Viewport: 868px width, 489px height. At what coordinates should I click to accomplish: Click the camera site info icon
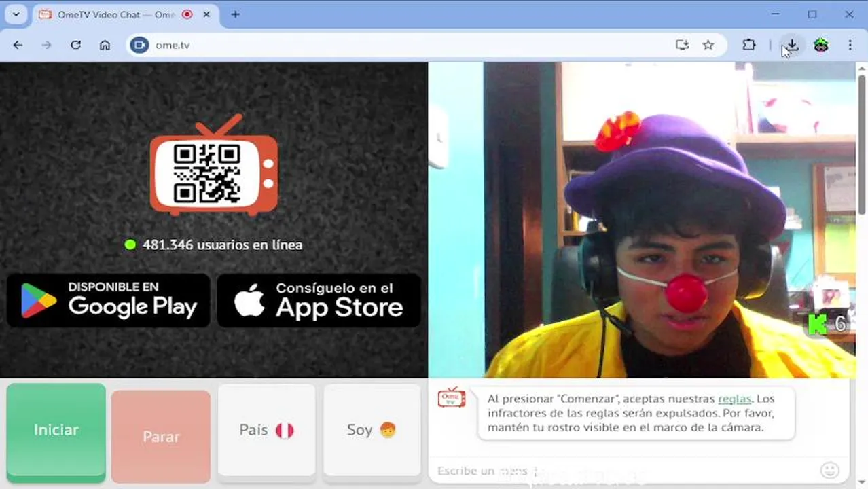(139, 45)
